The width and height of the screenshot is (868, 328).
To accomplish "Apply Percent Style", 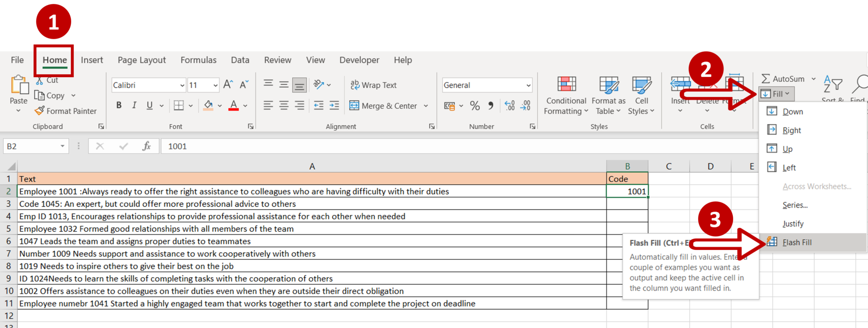I will [475, 106].
